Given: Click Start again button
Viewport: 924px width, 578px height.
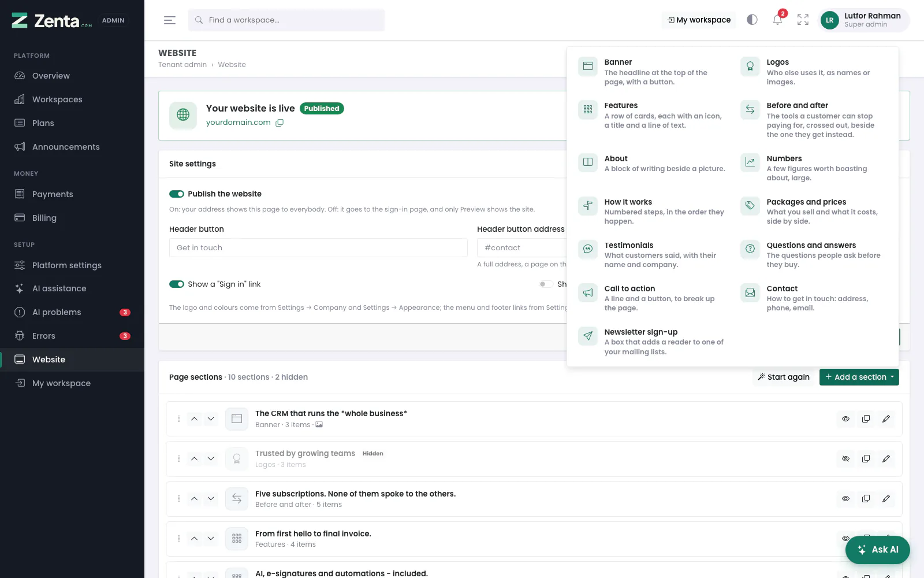Looking at the screenshot, I should pos(784,377).
